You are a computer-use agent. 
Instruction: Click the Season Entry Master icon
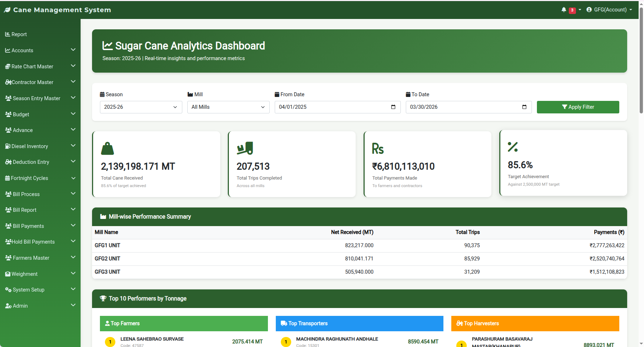(x=9, y=98)
